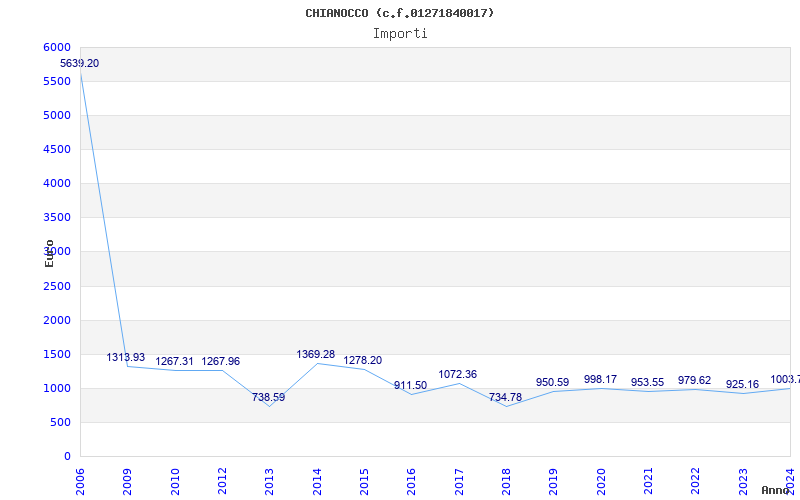800x500 pixels.
Task: Select the x-axis year 2017
Action: click(459, 482)
